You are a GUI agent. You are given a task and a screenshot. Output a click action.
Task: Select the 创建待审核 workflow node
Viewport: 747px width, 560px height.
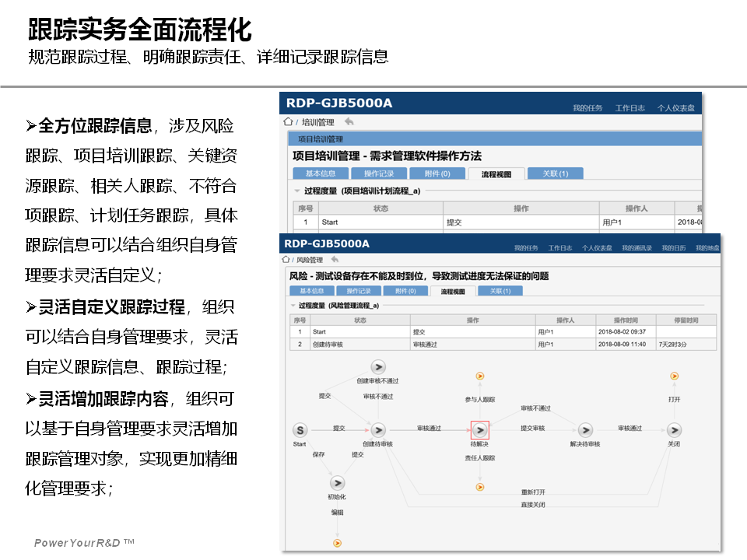coord(378,430)
